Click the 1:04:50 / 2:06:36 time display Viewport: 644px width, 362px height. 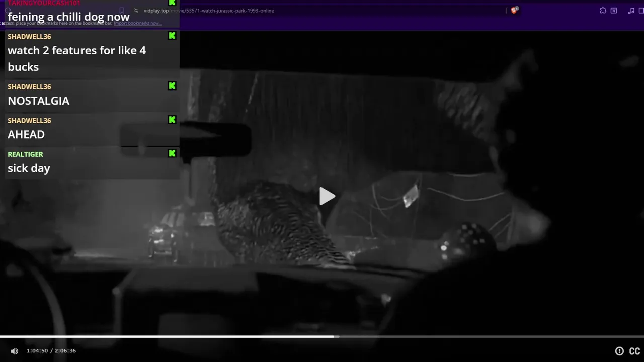pos(51,351)
